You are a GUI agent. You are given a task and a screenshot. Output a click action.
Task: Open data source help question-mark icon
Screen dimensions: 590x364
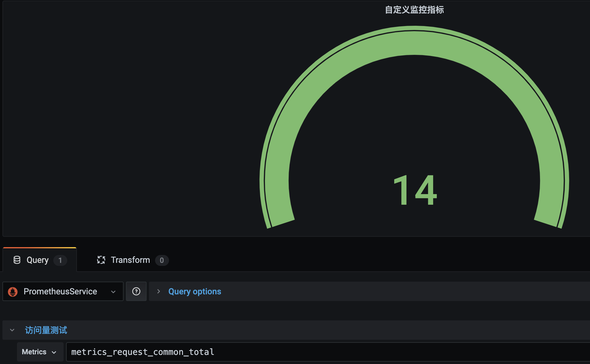[136, 291]
